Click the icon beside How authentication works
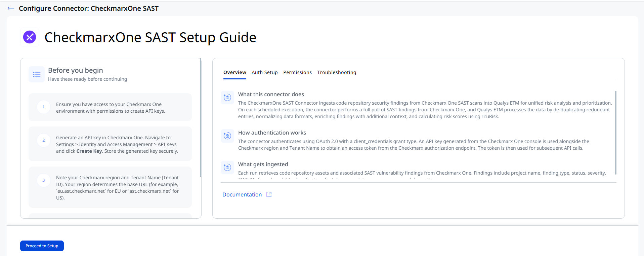The width and height of the screenshot is (644, 256). point(227,136)
